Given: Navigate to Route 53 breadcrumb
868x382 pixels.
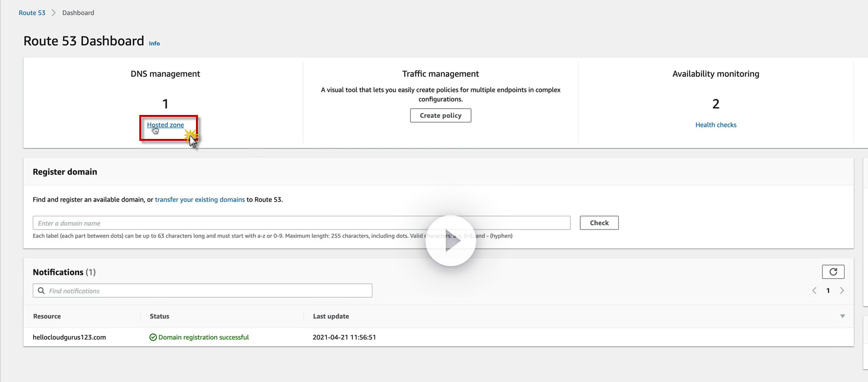Looking at the screenshot, I should click(32, 13).
